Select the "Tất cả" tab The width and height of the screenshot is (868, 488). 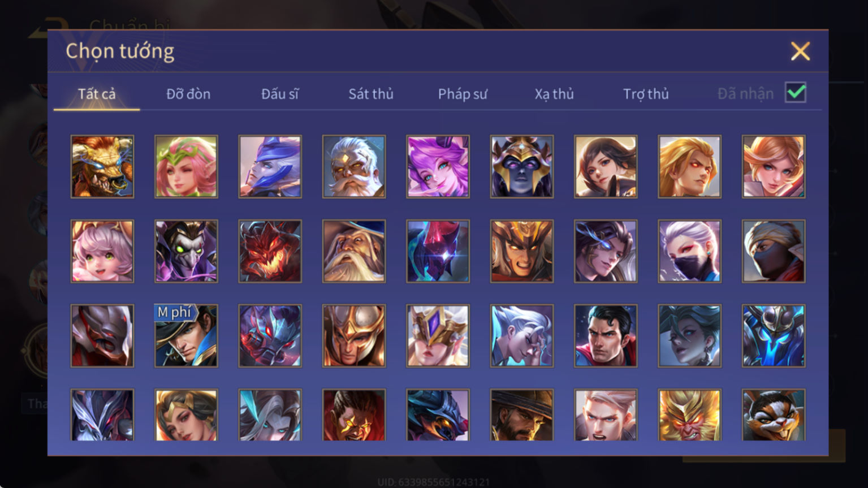tap(97, 94)
